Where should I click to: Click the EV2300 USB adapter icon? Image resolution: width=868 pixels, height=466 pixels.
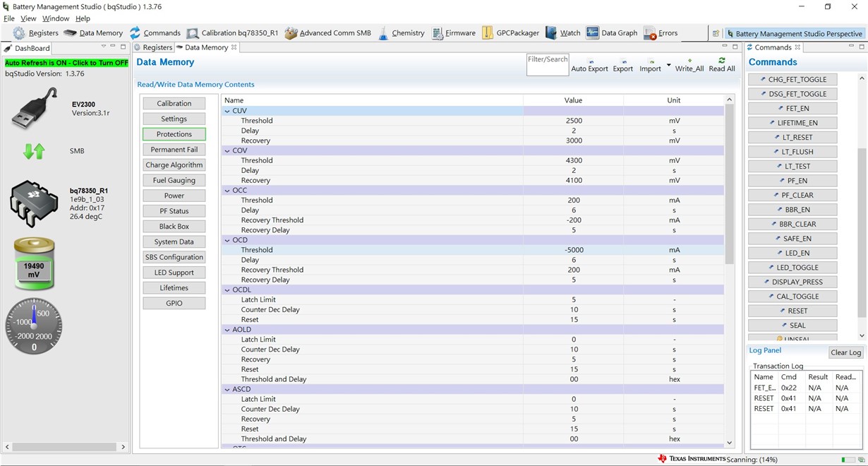pyautogui.click(x=34, y=108)
